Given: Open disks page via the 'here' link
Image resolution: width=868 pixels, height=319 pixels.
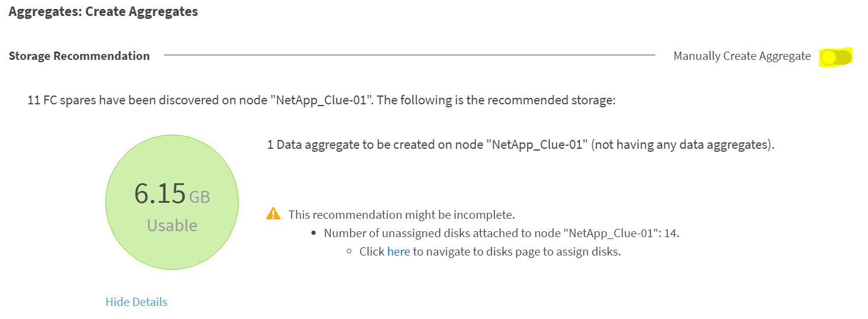Looking at the screenshot, I should click(x=398, y=251).
